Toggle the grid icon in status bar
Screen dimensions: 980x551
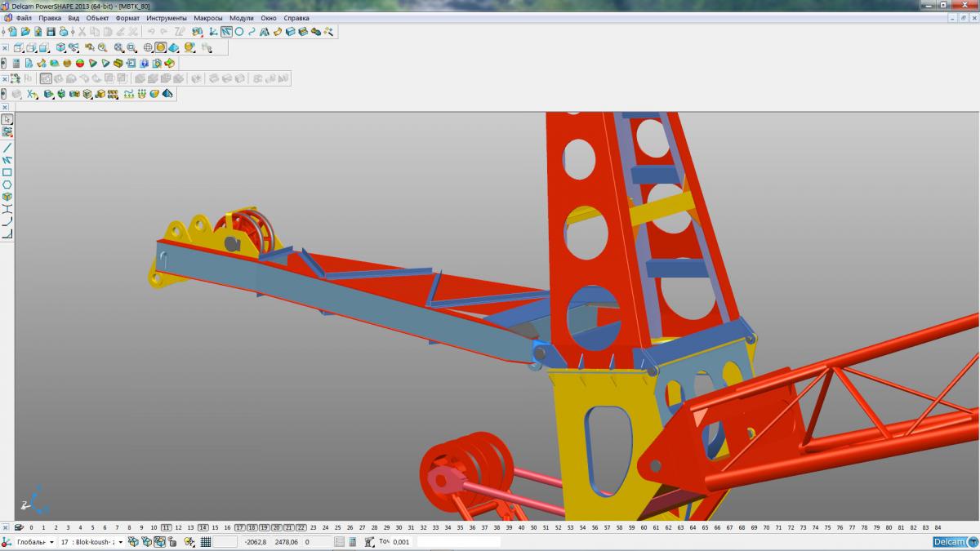(x=206, y=542)
